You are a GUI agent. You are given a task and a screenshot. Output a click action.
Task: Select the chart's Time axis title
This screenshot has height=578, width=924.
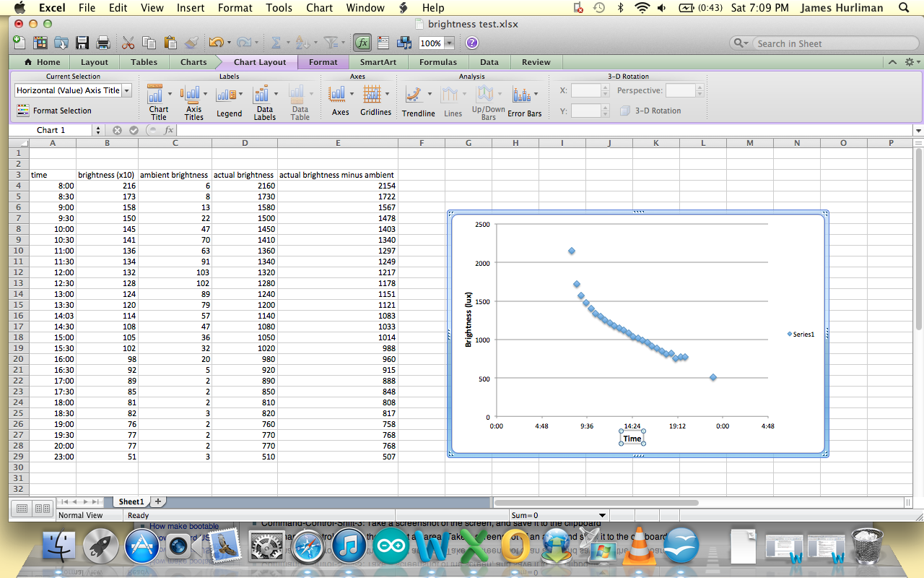(x=632, y=439)
